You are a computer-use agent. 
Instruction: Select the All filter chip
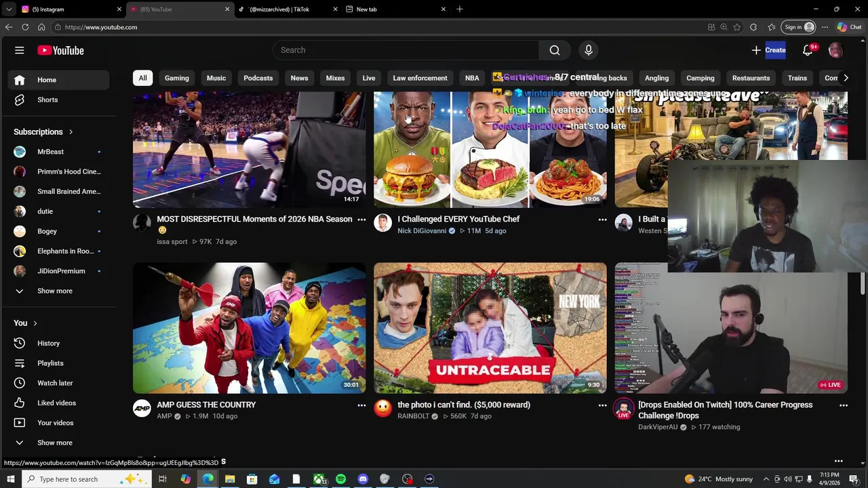[142, 78]
